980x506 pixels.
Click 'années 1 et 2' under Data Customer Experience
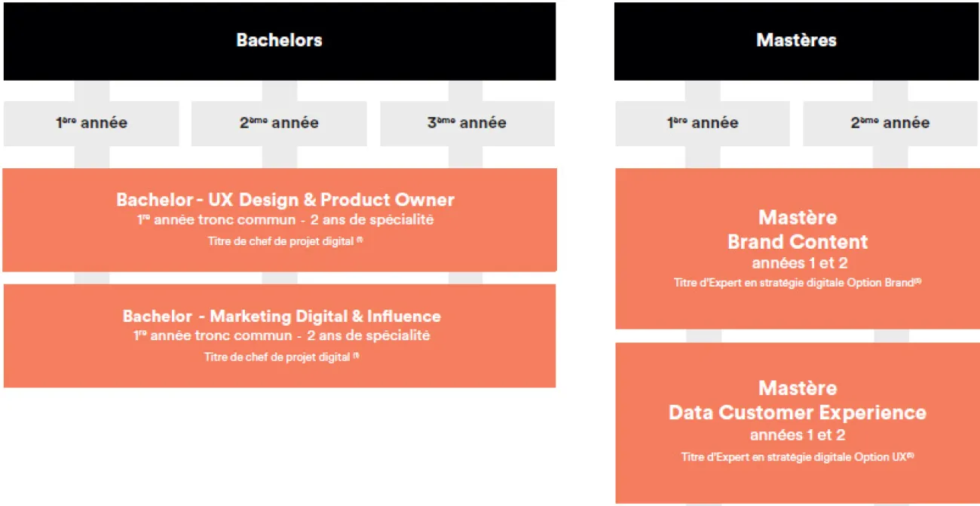pos(798,435)
